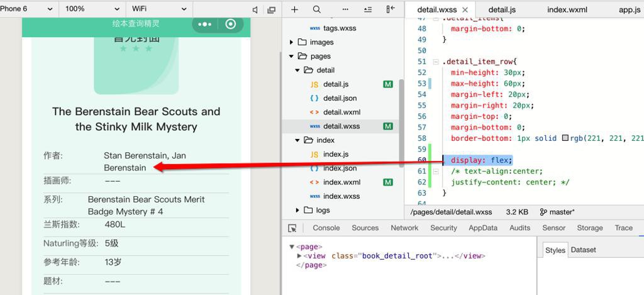Click the master* branch name in status bar
Viewport: 644px width, 295px height.
(x=562, y=212)
